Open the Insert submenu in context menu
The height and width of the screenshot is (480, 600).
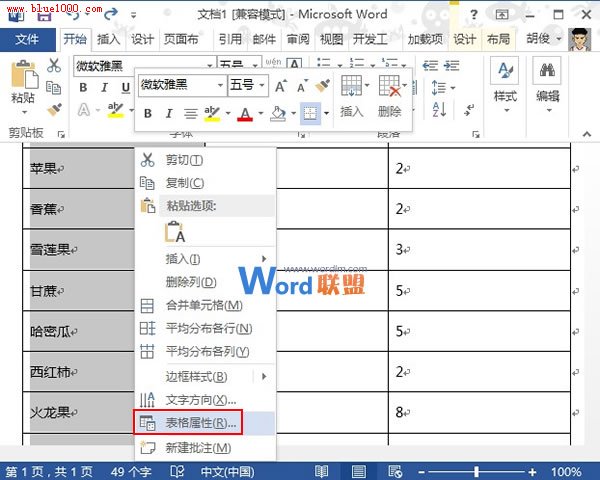click(206, 259)
